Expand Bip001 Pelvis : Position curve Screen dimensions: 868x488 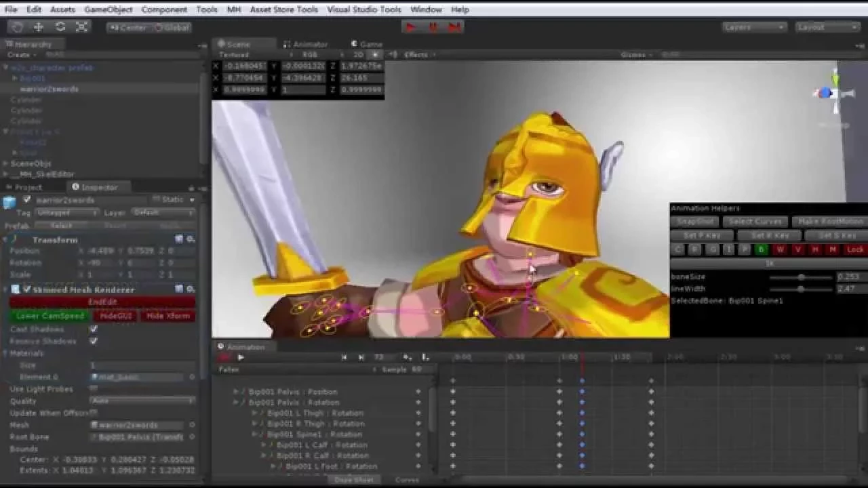236,392
